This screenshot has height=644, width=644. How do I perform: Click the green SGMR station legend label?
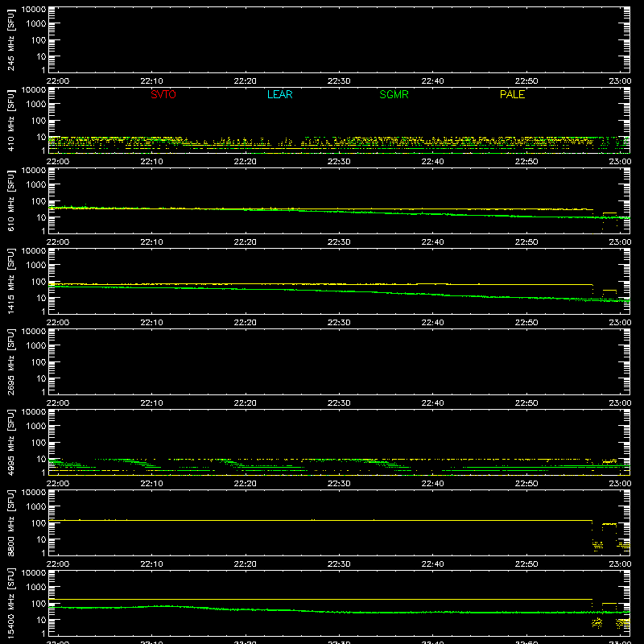[x=394, y=94]
